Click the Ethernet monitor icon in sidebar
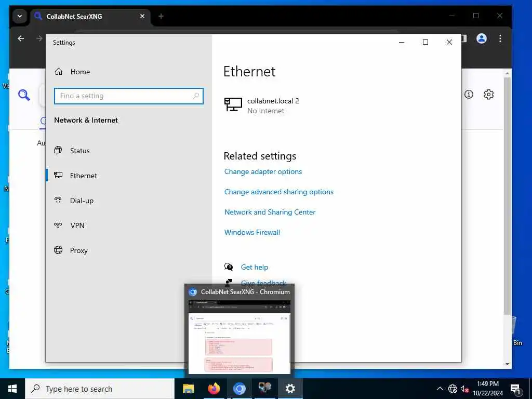Viewport: 532px width, 399px height. (58, 175)
